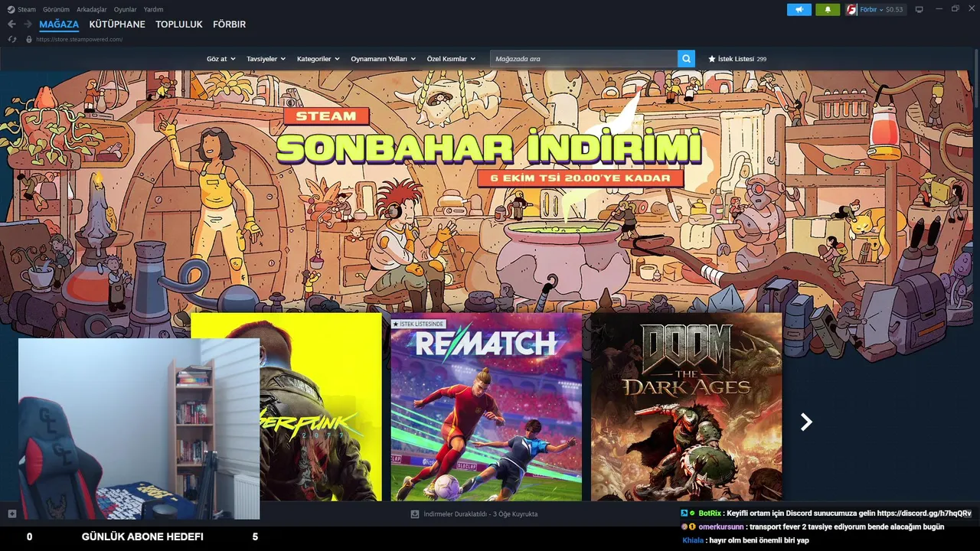Open the Görünüm menu
This screenshot has width=980, height=551.
[x=56, y=9]
